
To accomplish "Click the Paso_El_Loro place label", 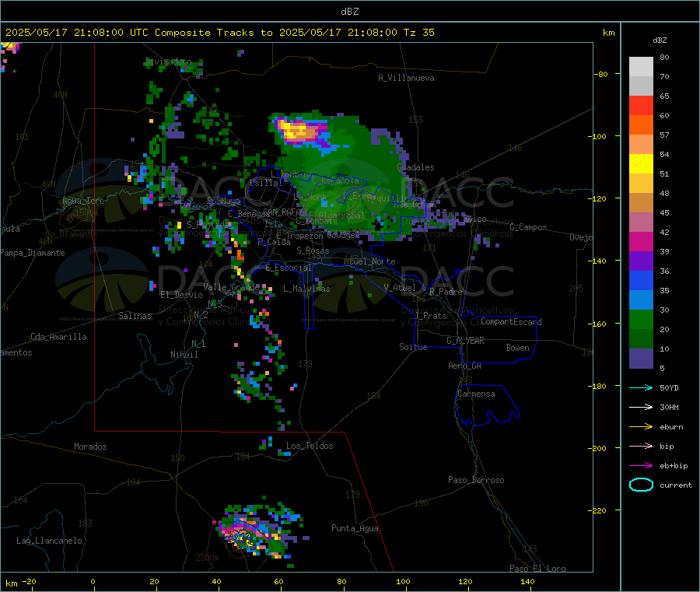I will pos(537,569).
